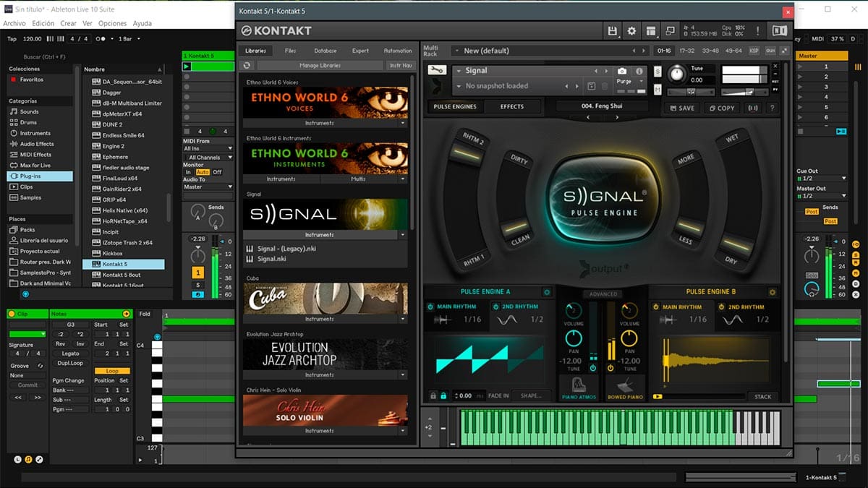
Task: Click the STACK button in Pulse Engine B
Action: coord(763,396)
